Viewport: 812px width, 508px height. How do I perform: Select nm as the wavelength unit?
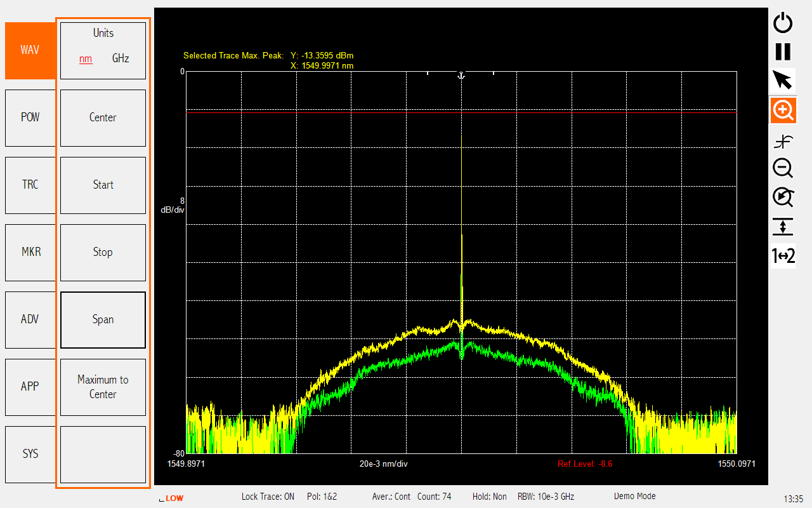click(86, 58)
